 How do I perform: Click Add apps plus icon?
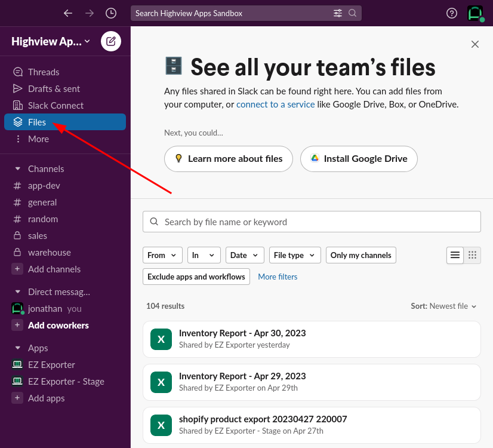17,398
